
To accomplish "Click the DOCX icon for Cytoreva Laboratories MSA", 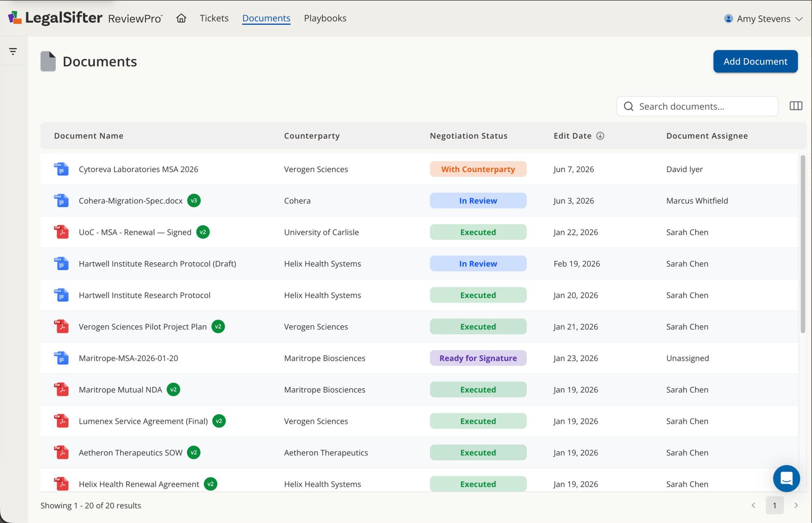I will pos(61,169).
